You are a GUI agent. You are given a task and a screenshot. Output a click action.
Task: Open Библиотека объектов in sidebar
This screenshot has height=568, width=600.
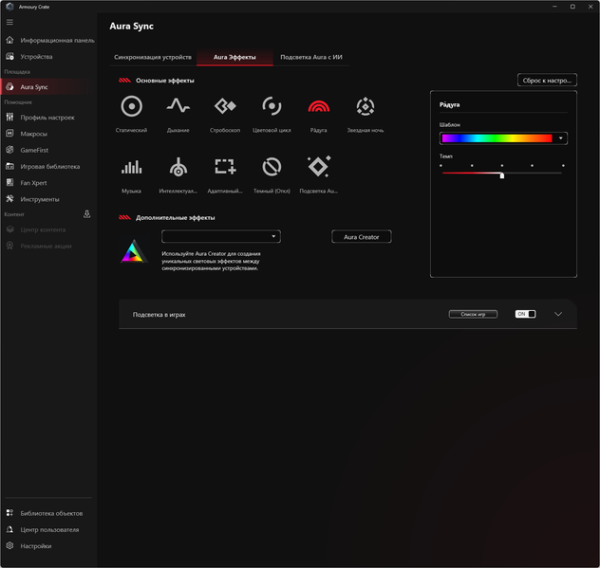click(49, 513)
